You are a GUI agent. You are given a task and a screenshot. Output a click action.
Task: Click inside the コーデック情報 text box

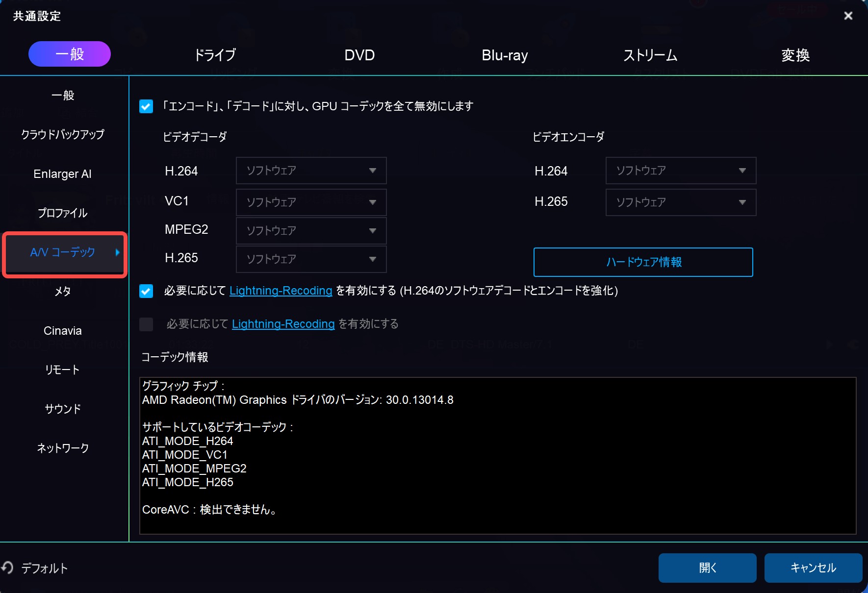tap(498, 456)
